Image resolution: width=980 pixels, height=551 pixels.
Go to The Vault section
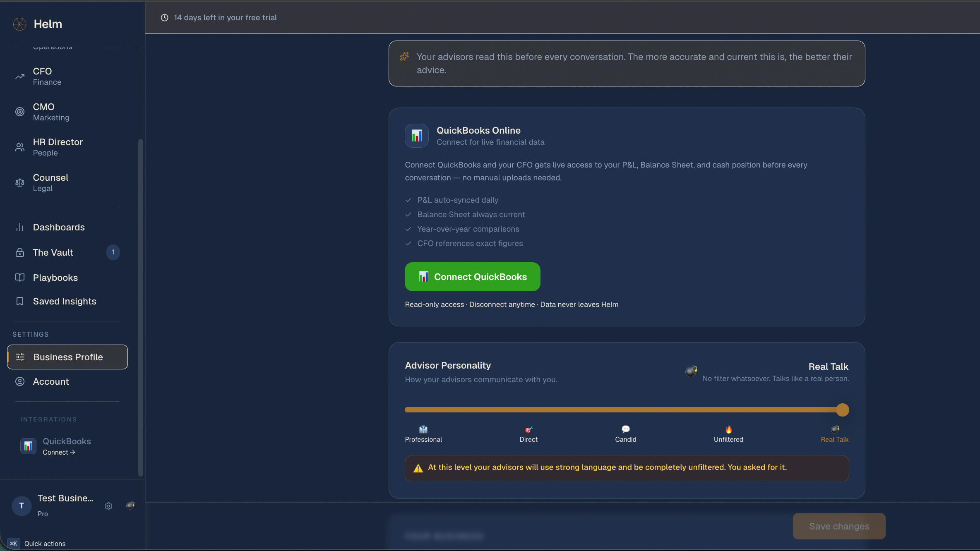[67, 252]
